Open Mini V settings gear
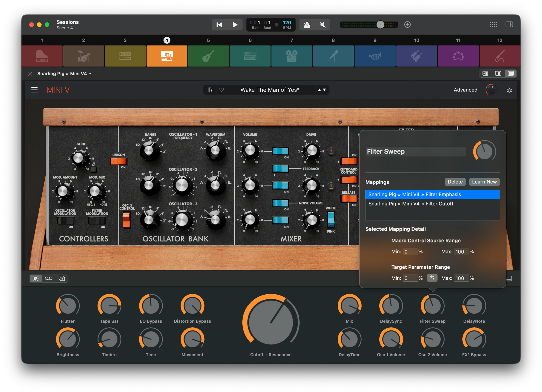542x392 pixels. [x=509, y=90]
